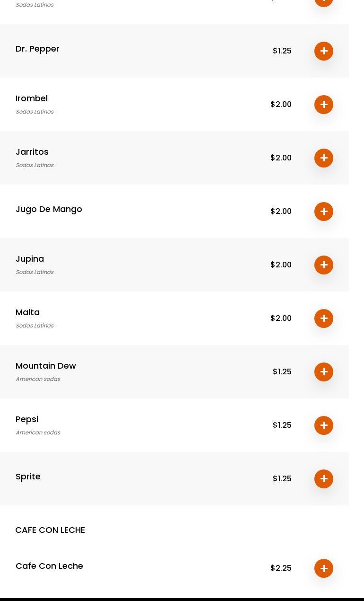Click the $2.00 price for Irombel
Viewport: 364px width, 601px height.
(x=281, y=104)
